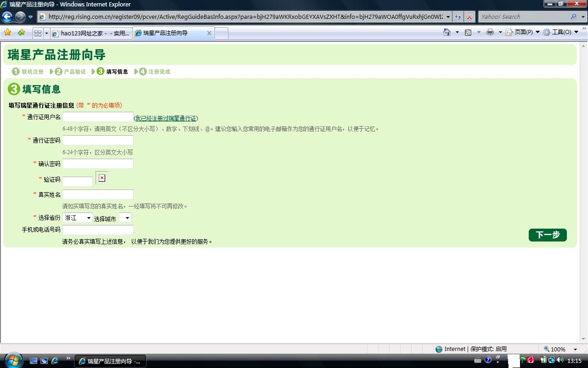Click the green umbrella tray icon

522,360
